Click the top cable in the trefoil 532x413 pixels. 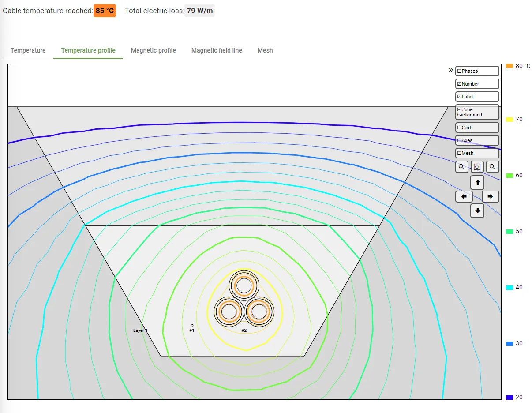[244, 286]
